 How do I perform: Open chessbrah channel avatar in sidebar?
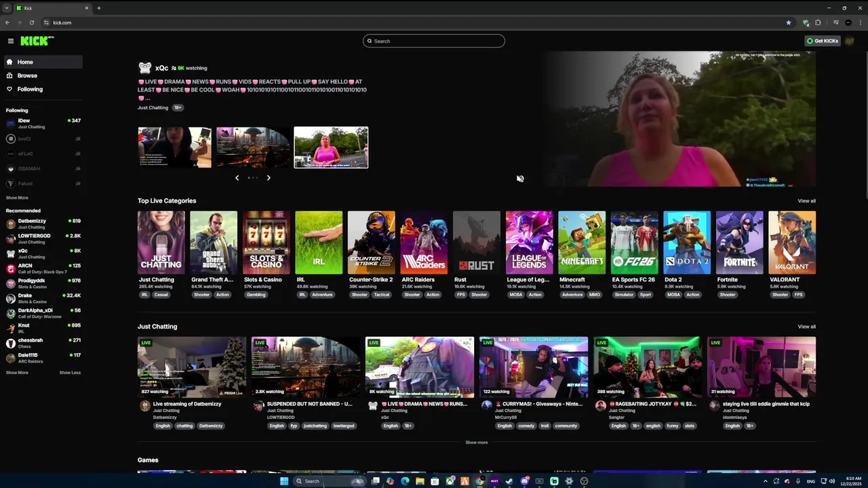[x=11, y=343]
